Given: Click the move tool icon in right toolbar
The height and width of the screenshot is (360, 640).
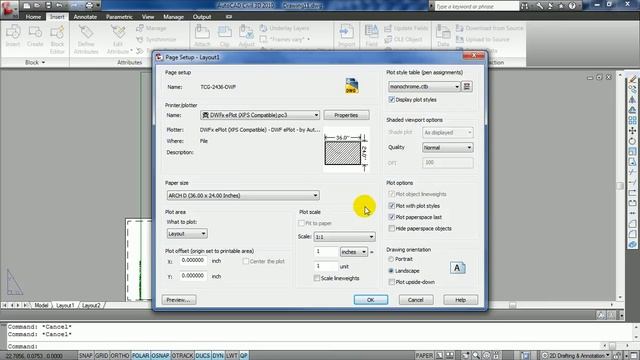Looking at the screenshot, I should coord(632,131).
